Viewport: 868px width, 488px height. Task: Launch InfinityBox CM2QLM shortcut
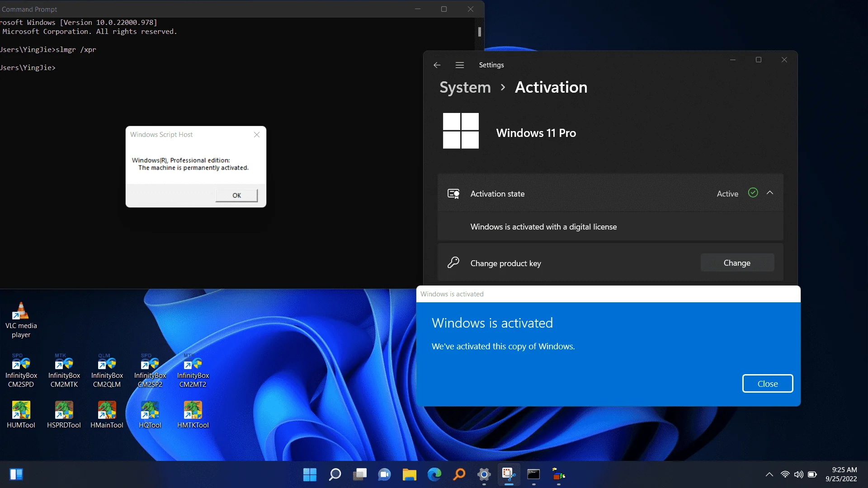pyautogui.click(x=107, y=371)
